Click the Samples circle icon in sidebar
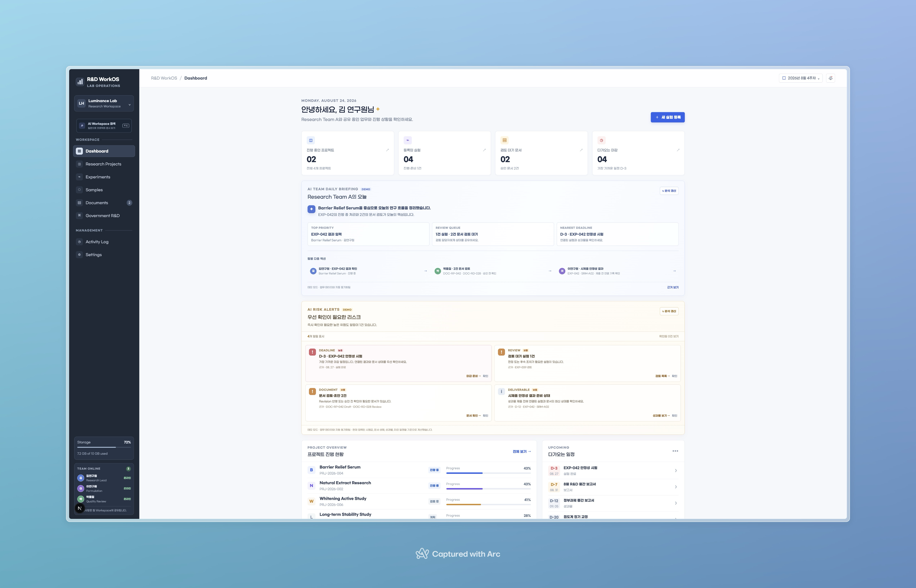916x588 pixels. tap(79, 190)
